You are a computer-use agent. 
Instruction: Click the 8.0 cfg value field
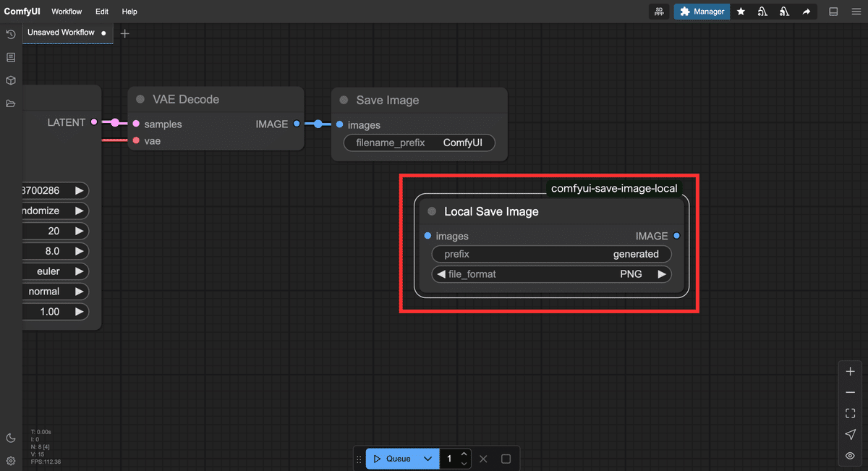coord(54,251)
